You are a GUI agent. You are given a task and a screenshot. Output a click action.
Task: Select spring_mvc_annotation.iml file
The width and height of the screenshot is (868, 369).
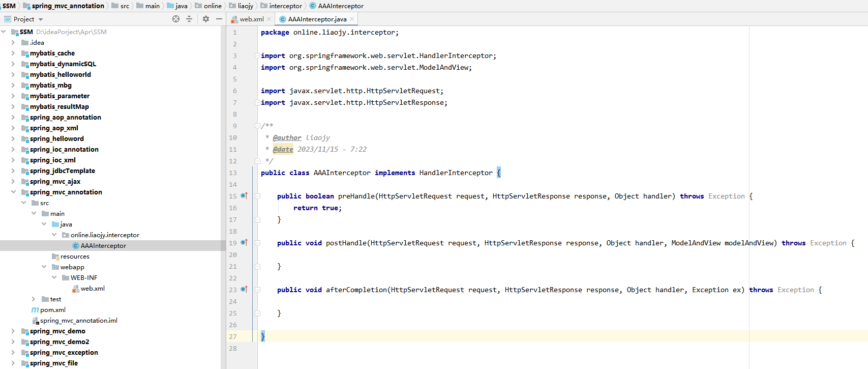(x=79, y=321)
